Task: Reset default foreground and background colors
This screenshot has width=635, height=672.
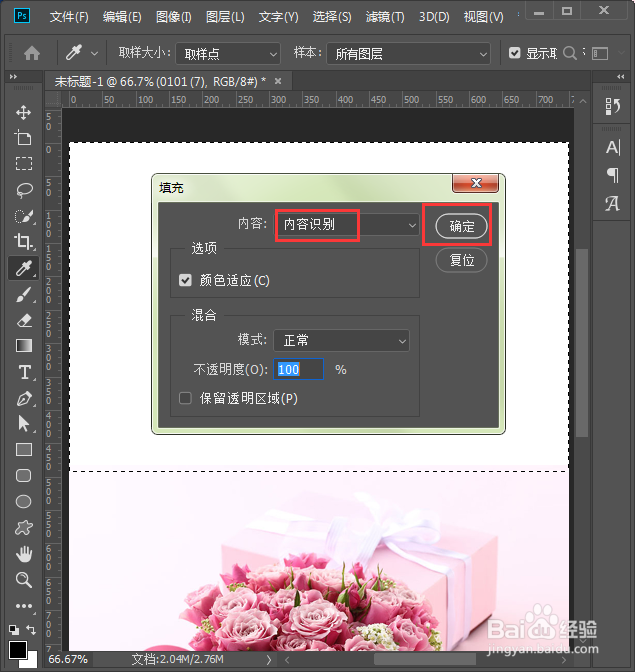Action: point(14,630)
